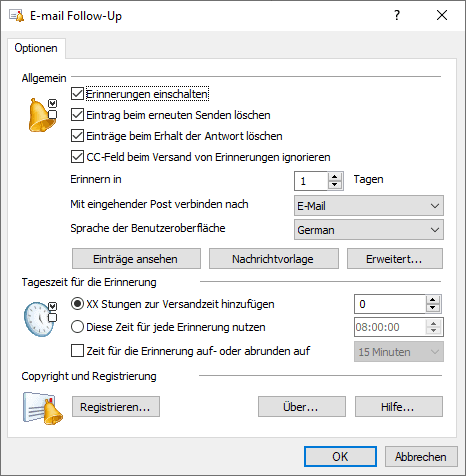Screen dimensions: 466x476
Task: Open the Mit eingehender Post verbinden dropdown
Action: pyautogui.click(x=369, y=206)
